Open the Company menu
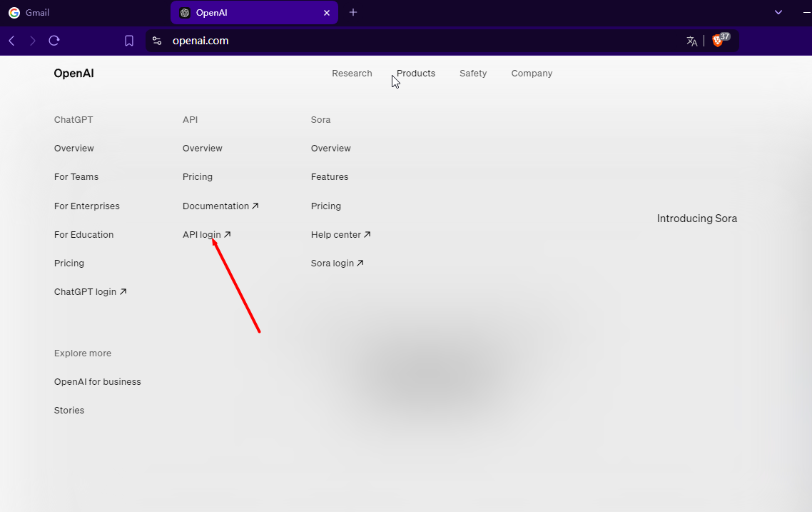 pyautogui.click(x=532, y=73)
